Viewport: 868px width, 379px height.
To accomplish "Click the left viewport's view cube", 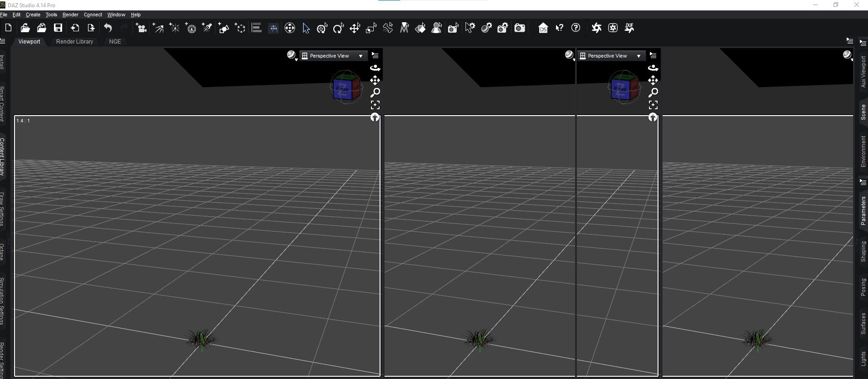I will click(x=346, y=87).
